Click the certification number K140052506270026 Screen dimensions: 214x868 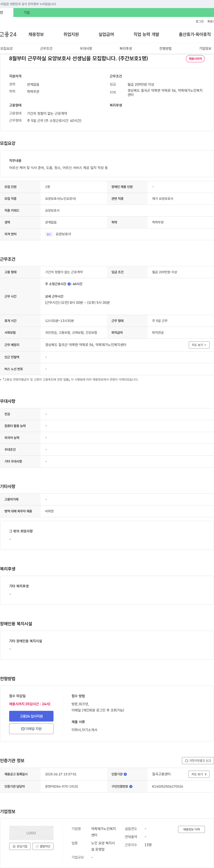pos(168,787)
